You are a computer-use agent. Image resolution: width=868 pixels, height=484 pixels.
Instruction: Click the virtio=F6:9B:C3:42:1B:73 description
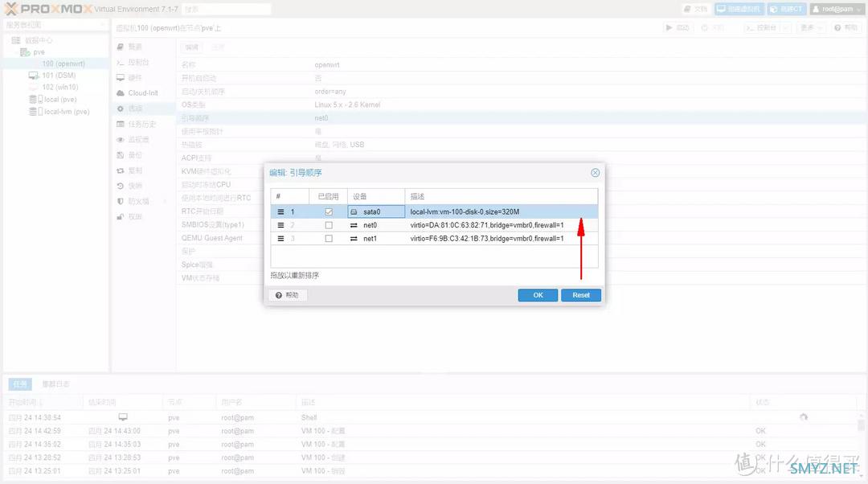(486, 239)
